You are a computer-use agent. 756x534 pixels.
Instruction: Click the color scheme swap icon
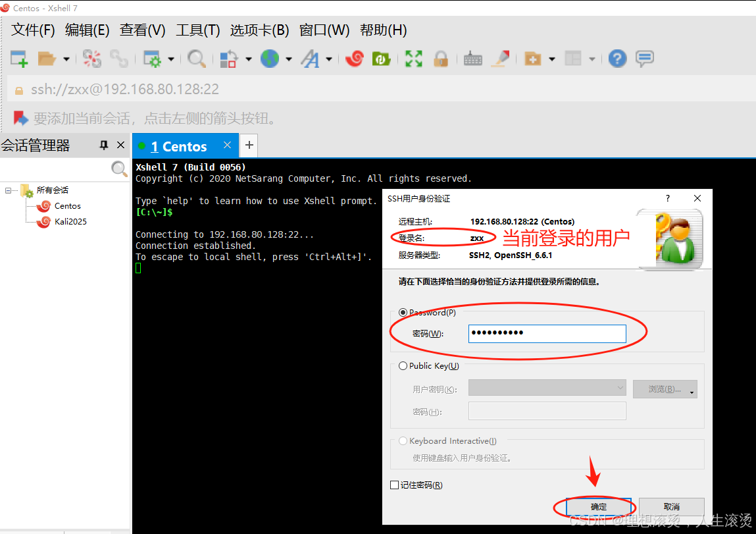[x=228, y=59]
